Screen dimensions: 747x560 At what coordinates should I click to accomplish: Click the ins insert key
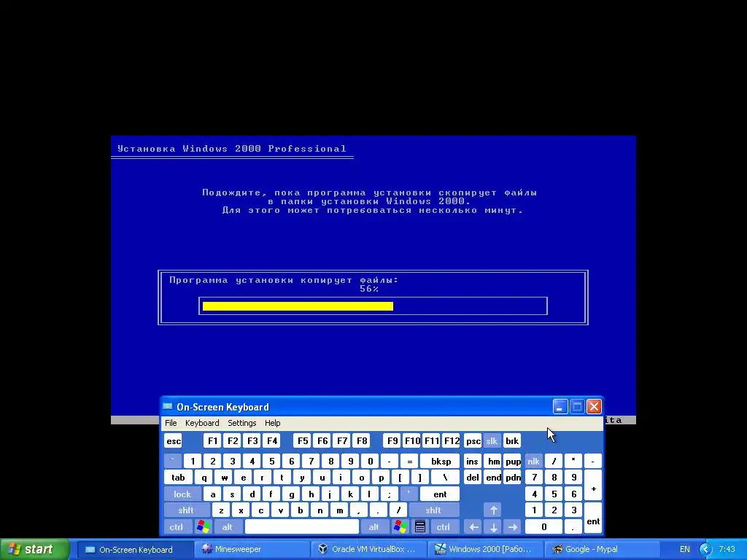coord(473,461)
